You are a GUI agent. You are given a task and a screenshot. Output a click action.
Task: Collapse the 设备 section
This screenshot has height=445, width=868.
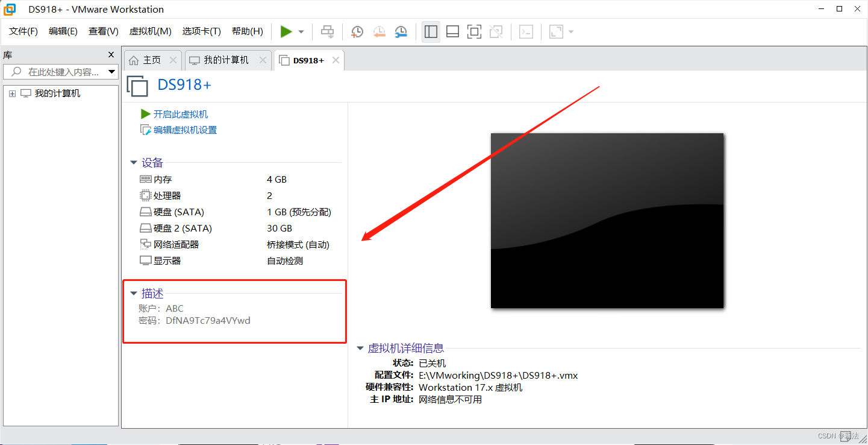[133, 163]
